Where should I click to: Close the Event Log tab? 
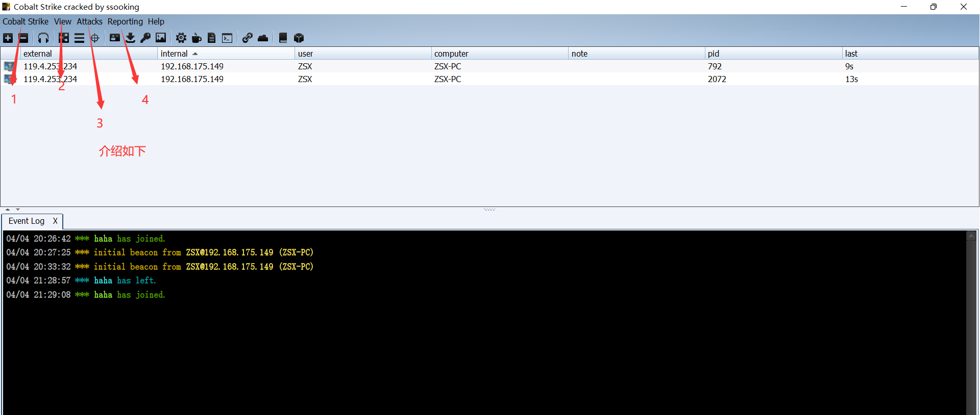(x=55, y=221)
